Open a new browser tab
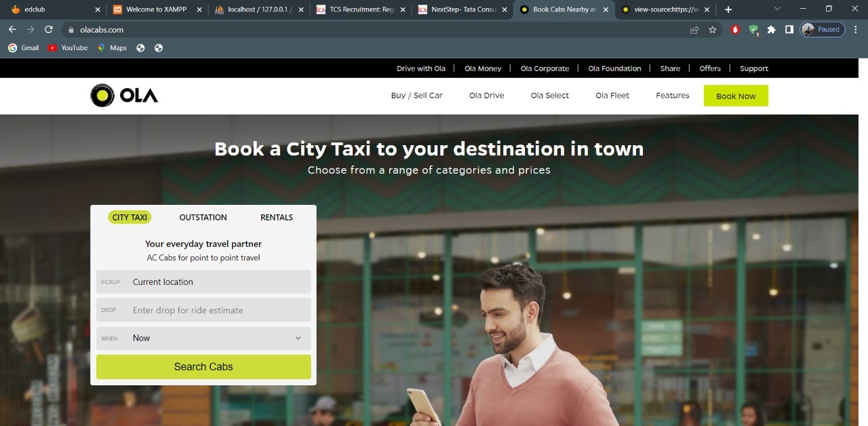Image resolution: width=868 pixels, height=426 pixels. (728, 9)
